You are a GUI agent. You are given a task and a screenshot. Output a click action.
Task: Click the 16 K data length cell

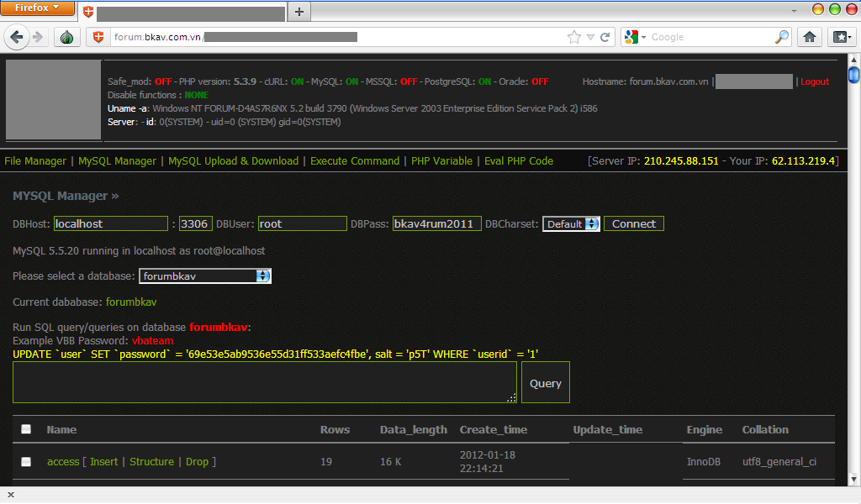pos(390,462)
